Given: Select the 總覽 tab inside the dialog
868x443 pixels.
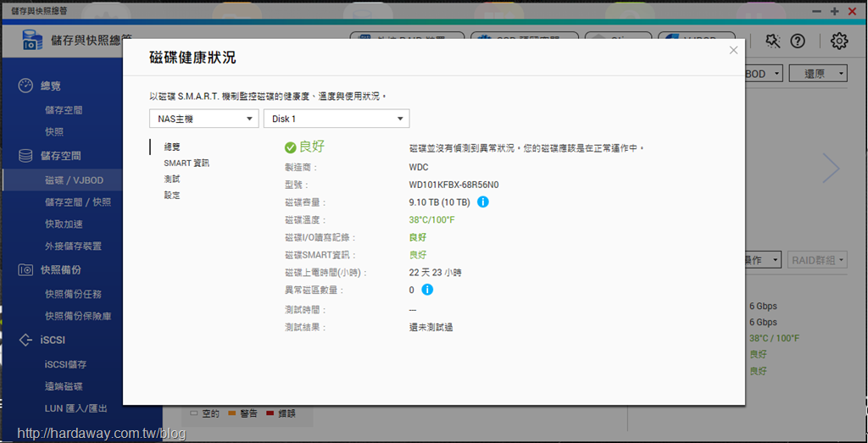Looking at the screenshot, I should click(172, 147).
